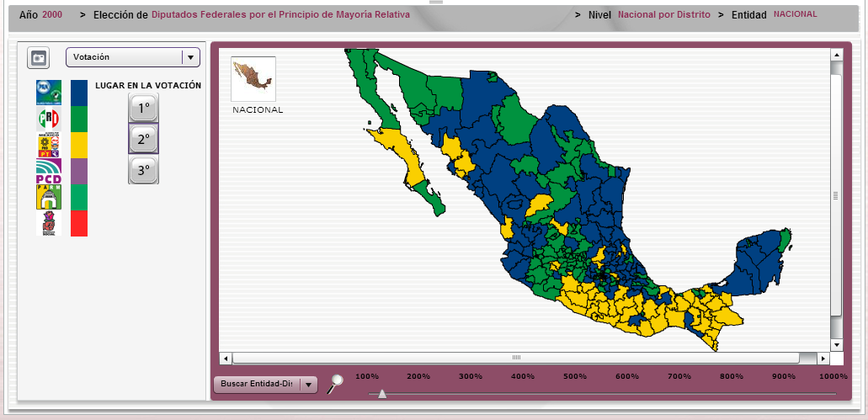Select 1° place in voting

click(143, 108)
